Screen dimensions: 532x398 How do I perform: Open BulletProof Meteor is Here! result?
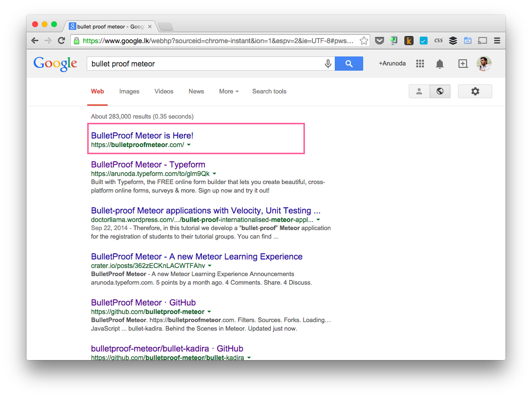(142, 135)
